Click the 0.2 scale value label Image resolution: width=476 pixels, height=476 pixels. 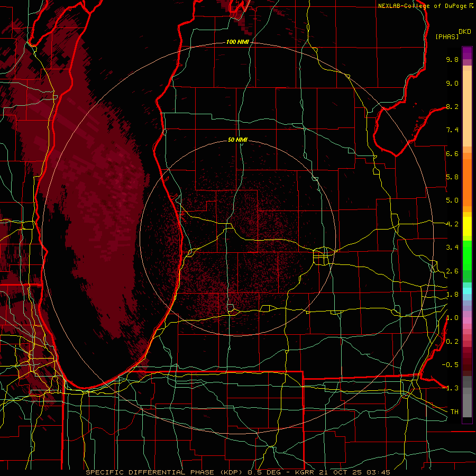point(452,342)
